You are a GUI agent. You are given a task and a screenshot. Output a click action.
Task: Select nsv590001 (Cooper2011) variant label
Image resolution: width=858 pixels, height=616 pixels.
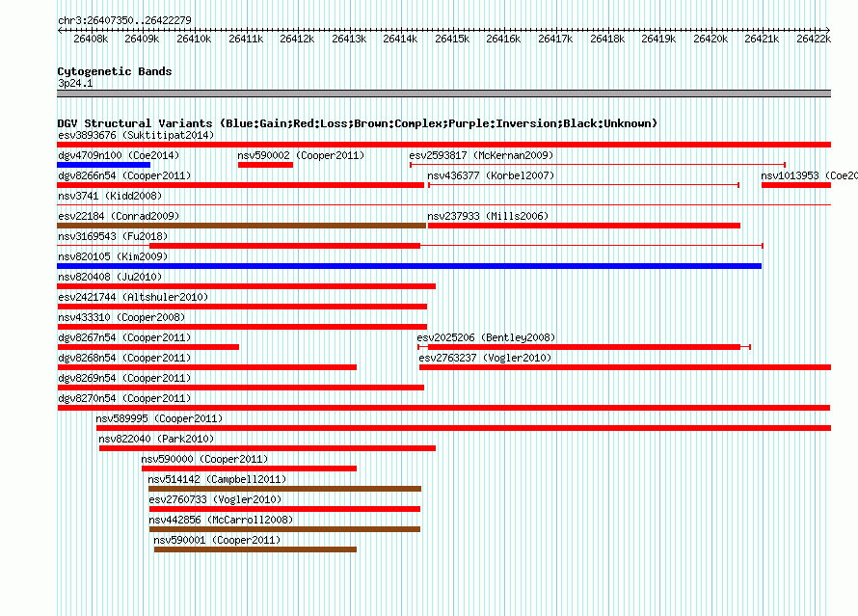pos(217,540)
